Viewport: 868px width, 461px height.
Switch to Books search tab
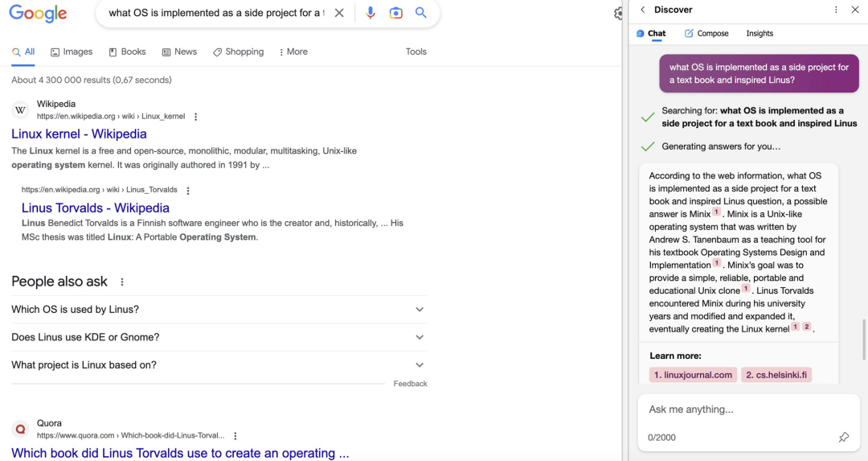tap(127, 51)
